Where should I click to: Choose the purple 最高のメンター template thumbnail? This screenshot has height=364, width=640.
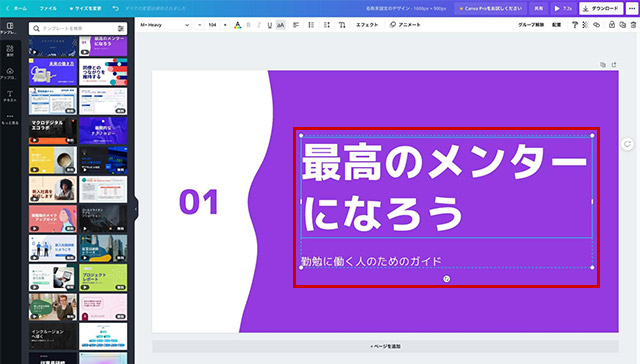(103, 46)
